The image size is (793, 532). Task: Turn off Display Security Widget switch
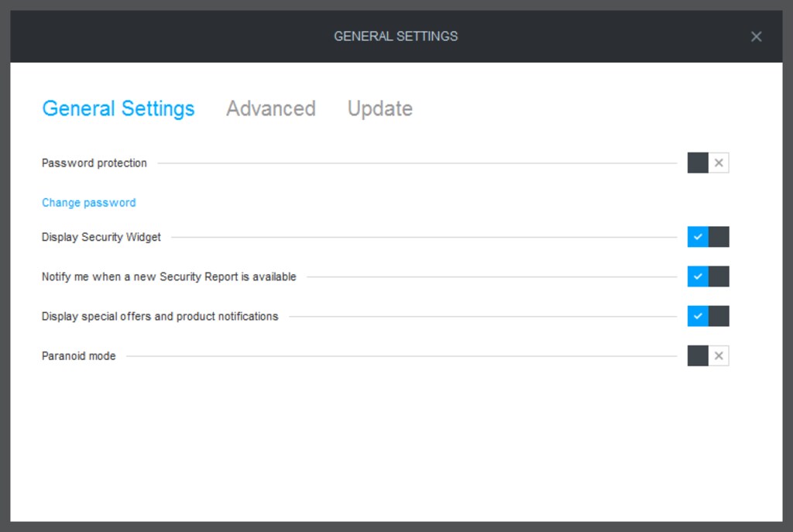click(x=708, y=237)
